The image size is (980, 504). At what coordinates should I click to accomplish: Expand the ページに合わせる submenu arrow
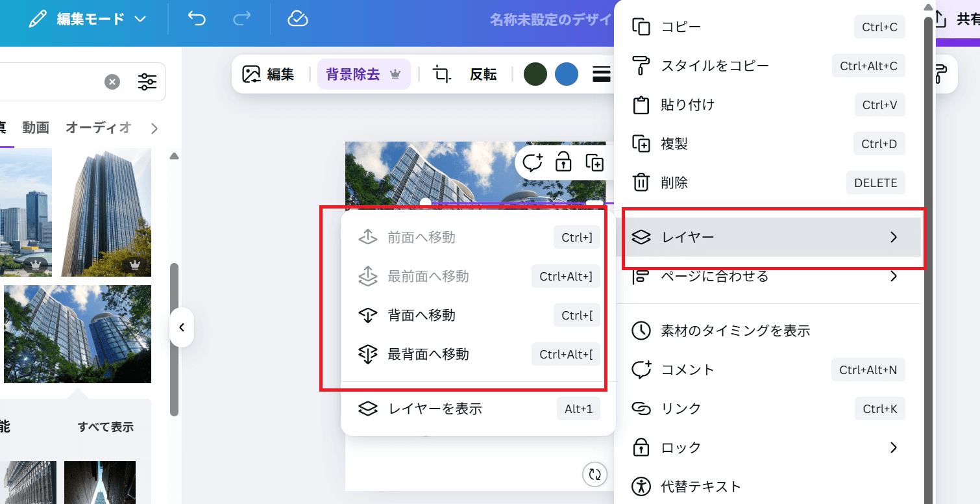point(894,277)
